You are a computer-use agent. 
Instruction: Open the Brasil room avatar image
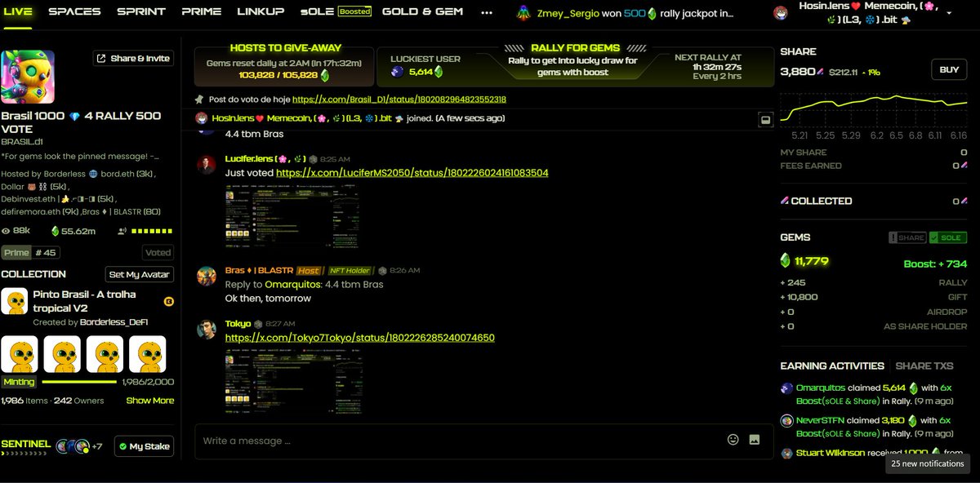click(x=28, y=78)
